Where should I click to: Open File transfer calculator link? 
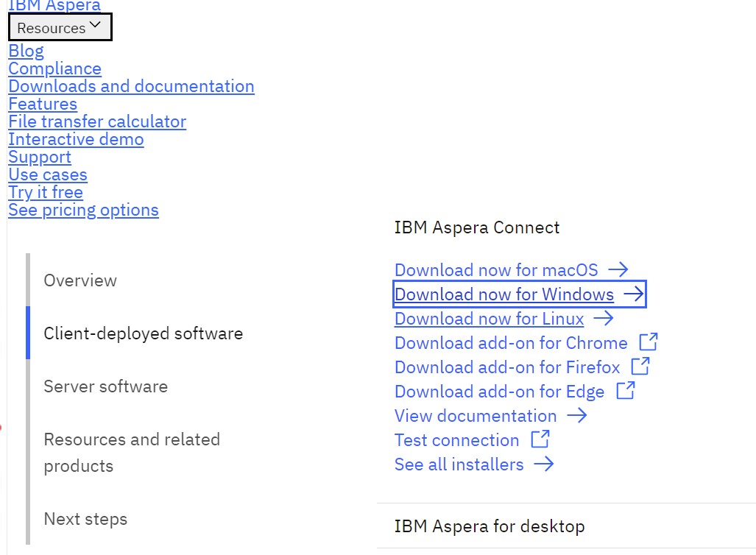pos(97,121)
